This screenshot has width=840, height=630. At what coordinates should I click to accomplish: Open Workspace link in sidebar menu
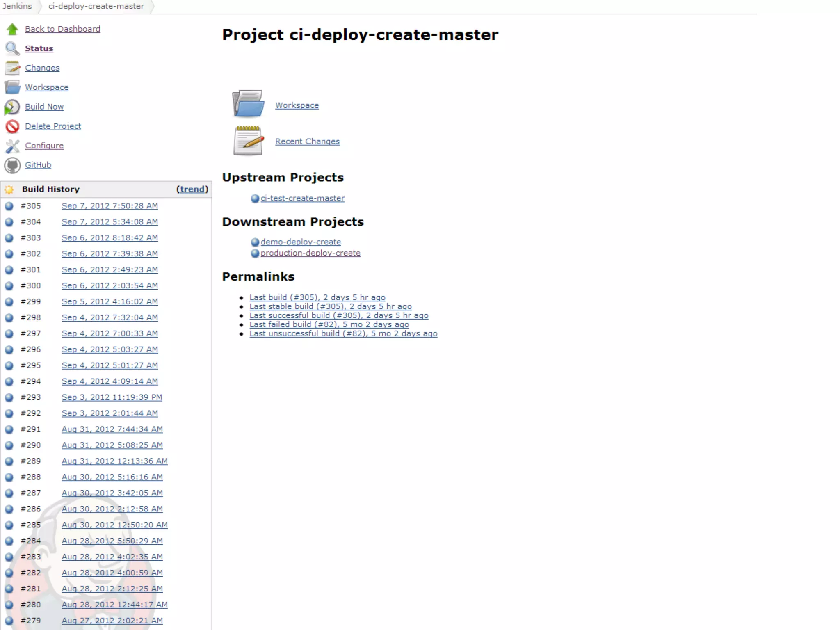[x=47, y=87]
